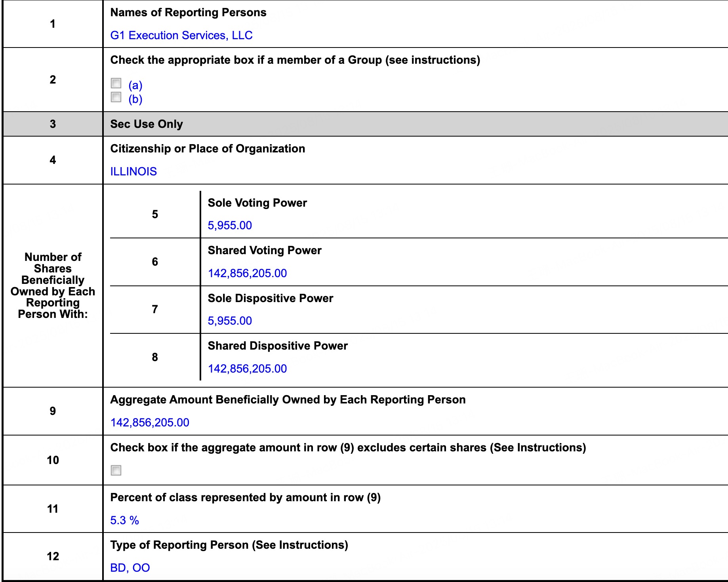Screen dimensions: 728x582
Task: Check the group member (b) checkbox
Action: point(116,97)
